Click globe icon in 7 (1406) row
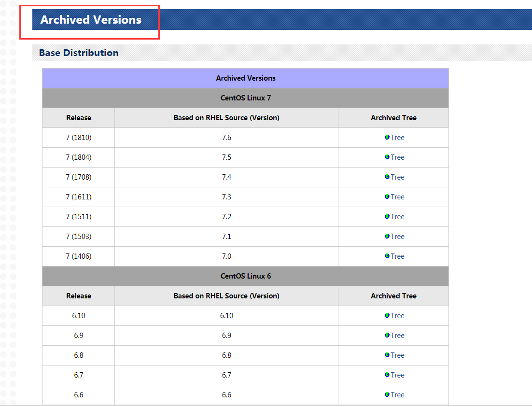Screen dimensions: 532x407 [x=387, y=256]
